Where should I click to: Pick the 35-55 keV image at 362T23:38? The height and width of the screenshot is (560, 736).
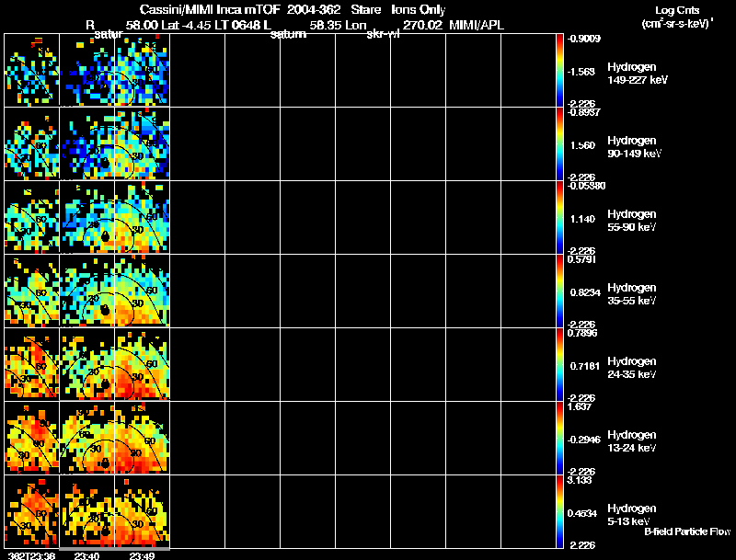tap(32, 291)
